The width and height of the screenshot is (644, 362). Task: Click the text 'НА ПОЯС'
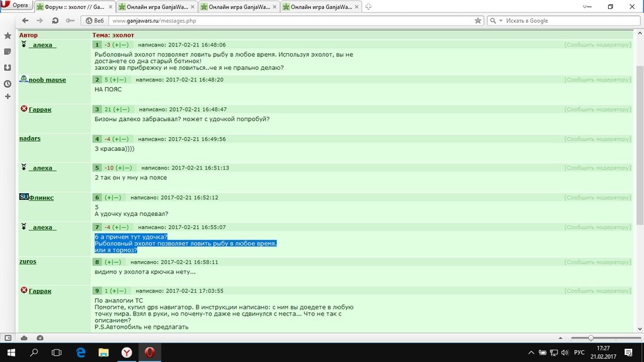coord(108,89)
